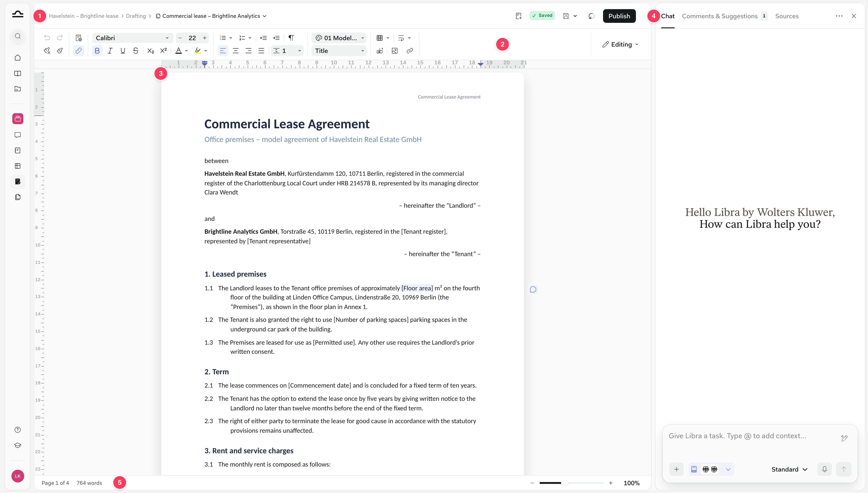Click the redo arrow icon
The image size is (868, 493).
[x=60, y=38]
